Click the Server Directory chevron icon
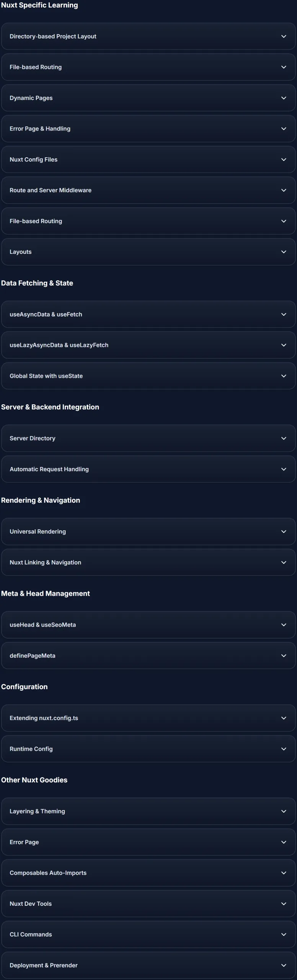The height and width of the screenshot is (980, 297). 284,438
